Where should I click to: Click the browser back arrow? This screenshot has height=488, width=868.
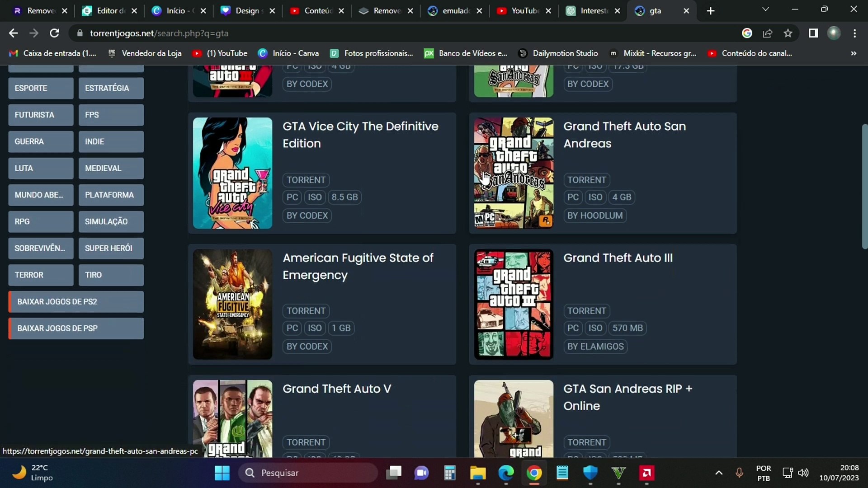pos(13,33)
